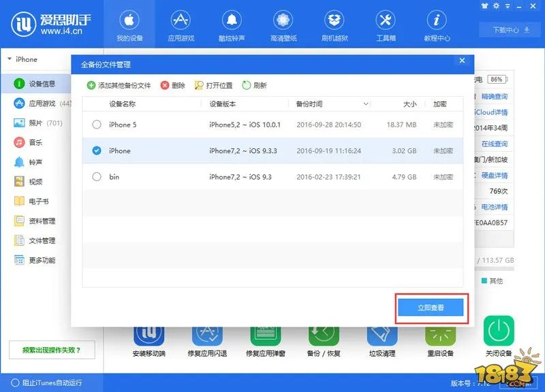Click the red 删除 delete icon

click(x=164, y=86)
